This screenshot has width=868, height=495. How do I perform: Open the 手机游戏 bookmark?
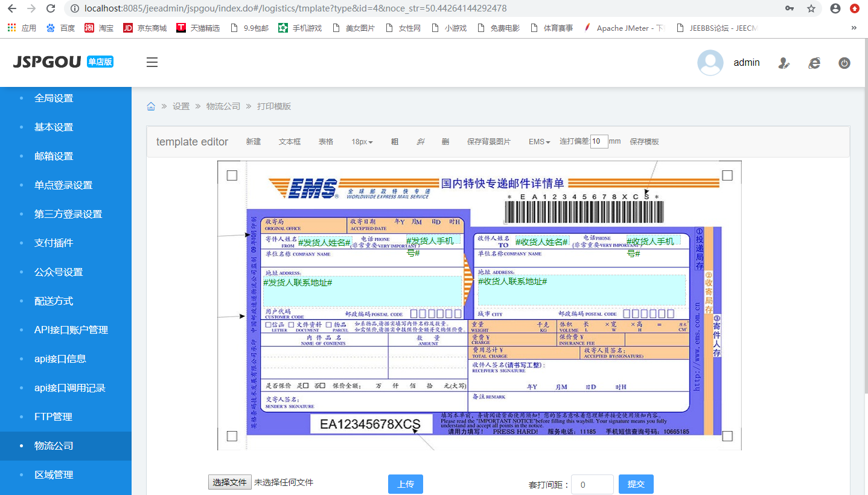pos(300,28)
